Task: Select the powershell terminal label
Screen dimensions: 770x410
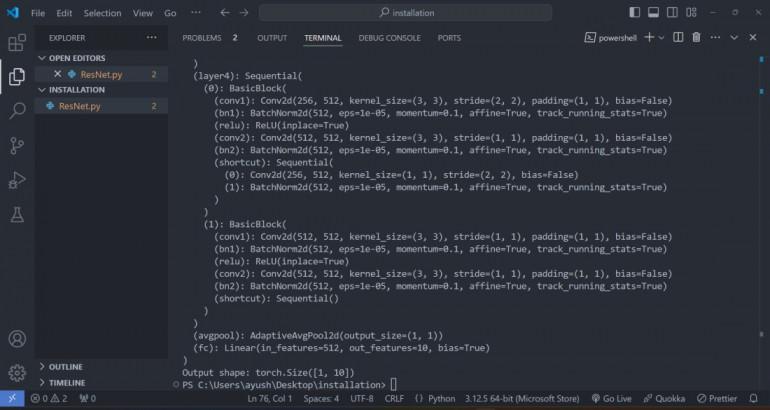Action: coord(610,38)
